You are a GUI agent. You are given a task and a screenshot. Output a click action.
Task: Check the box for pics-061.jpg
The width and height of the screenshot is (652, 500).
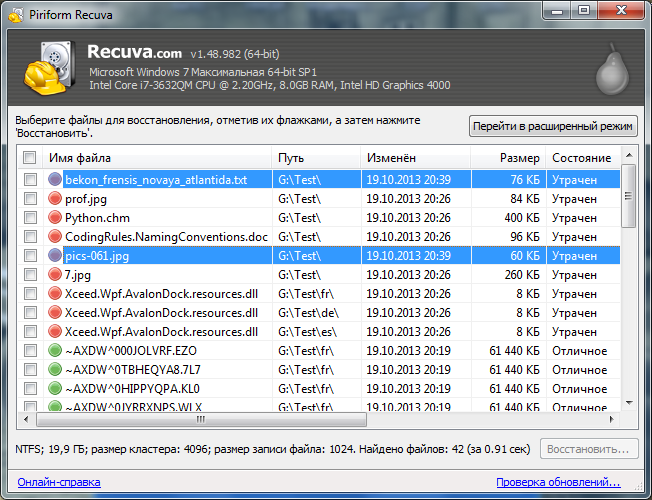[x=30, y=255]
